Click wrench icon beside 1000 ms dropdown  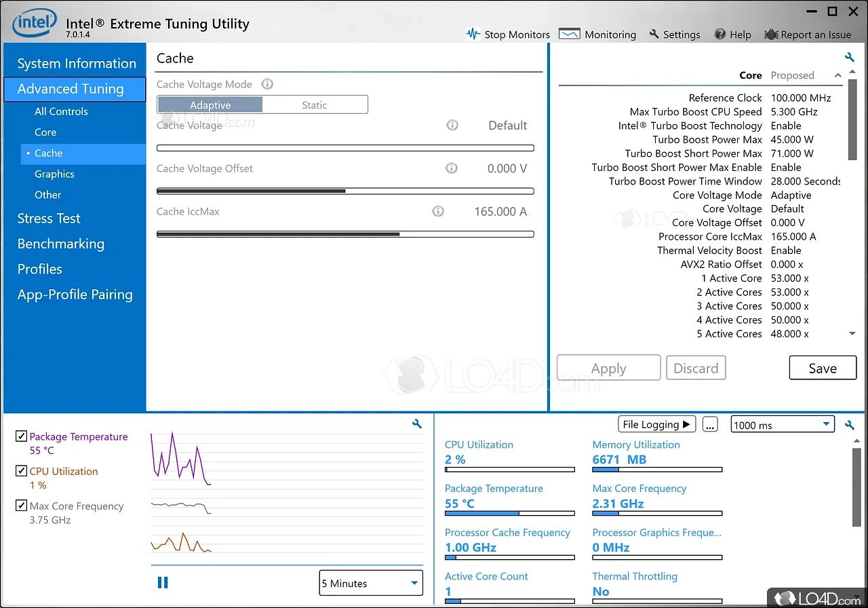849,425
